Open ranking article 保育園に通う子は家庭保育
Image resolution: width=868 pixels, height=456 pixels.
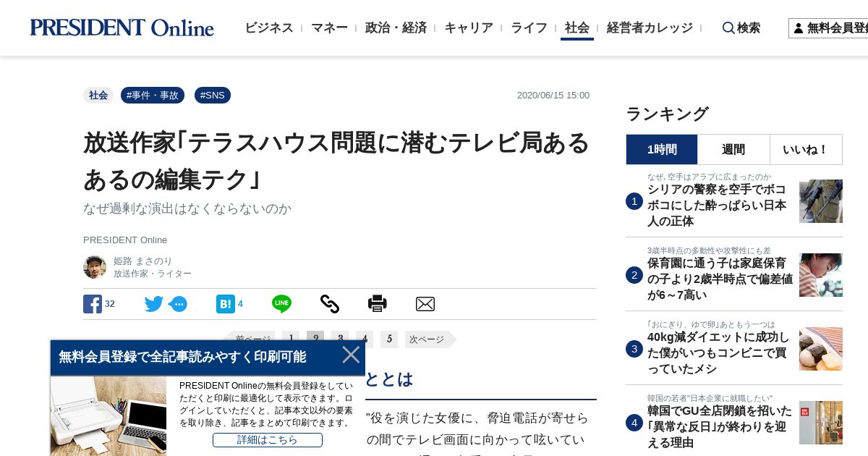[720, 279]
